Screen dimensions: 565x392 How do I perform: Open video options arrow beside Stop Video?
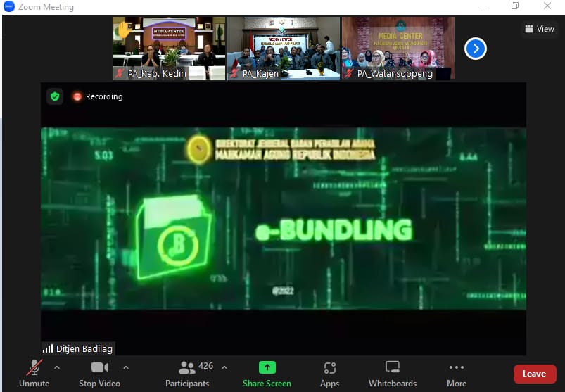(126, 368)
